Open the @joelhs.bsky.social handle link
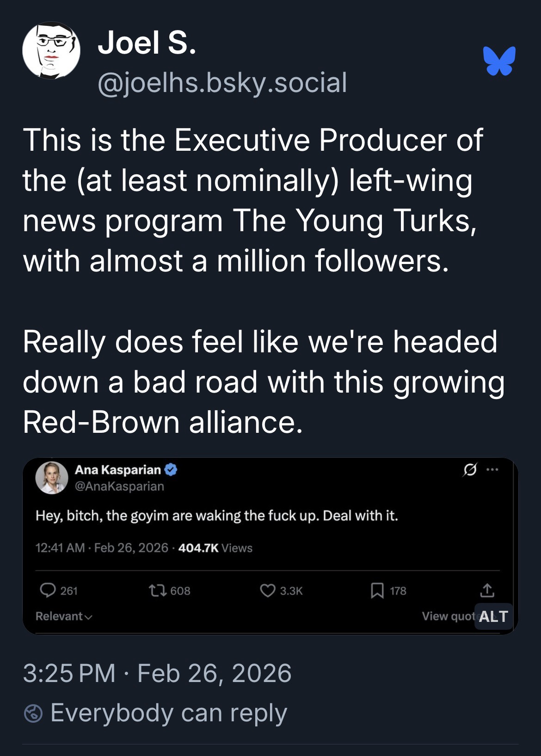 coord(222,82)
